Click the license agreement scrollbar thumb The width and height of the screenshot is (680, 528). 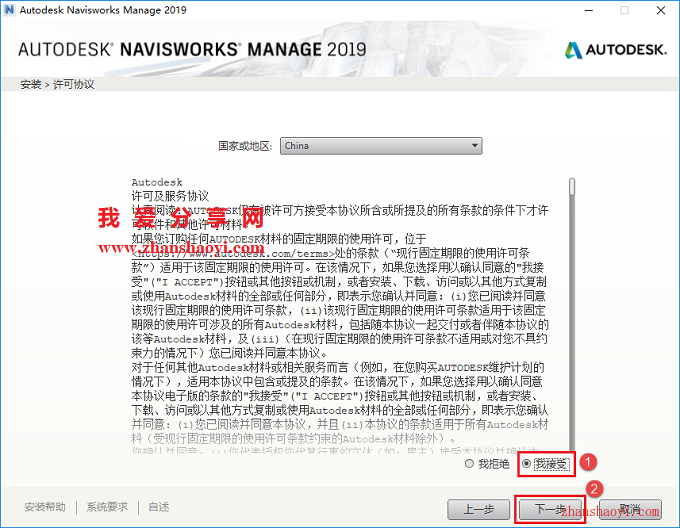click(x=572, y=186)
